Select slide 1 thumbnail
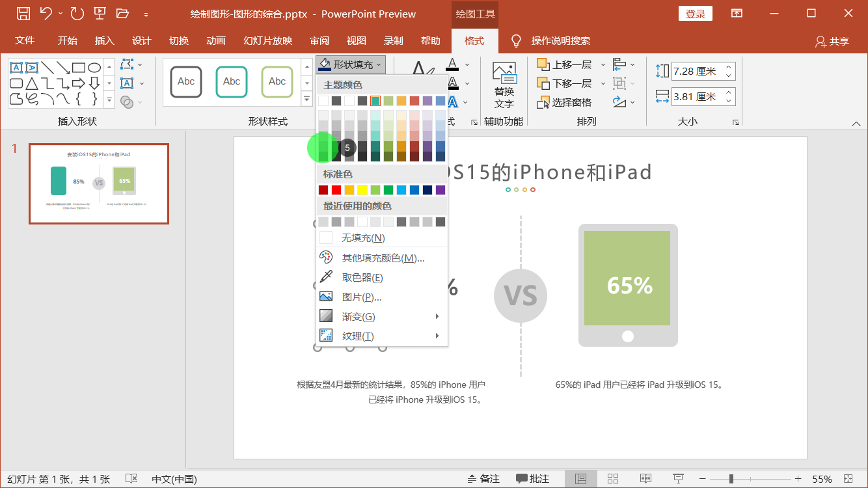This screenshot has height=488, width=868. tap(99, 183)
